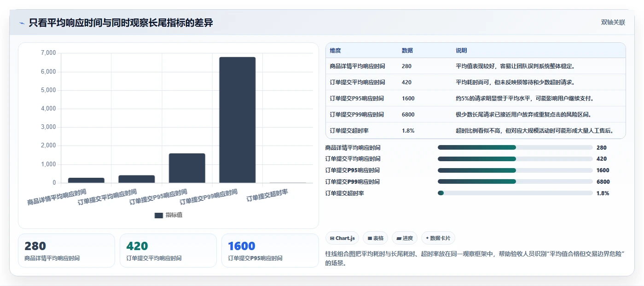This screenshot has height=286, width=644.
Task: Click the 订单提交P95响应时间 progress bar
Action: click(515, 170)
